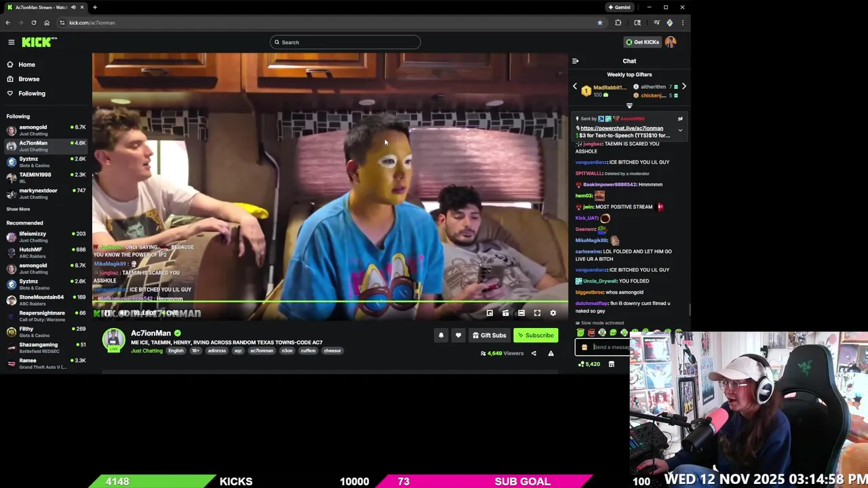Open picture-in-picture mini player icon
The width and height of the screenshot is (868, 488).
point(490,313)
